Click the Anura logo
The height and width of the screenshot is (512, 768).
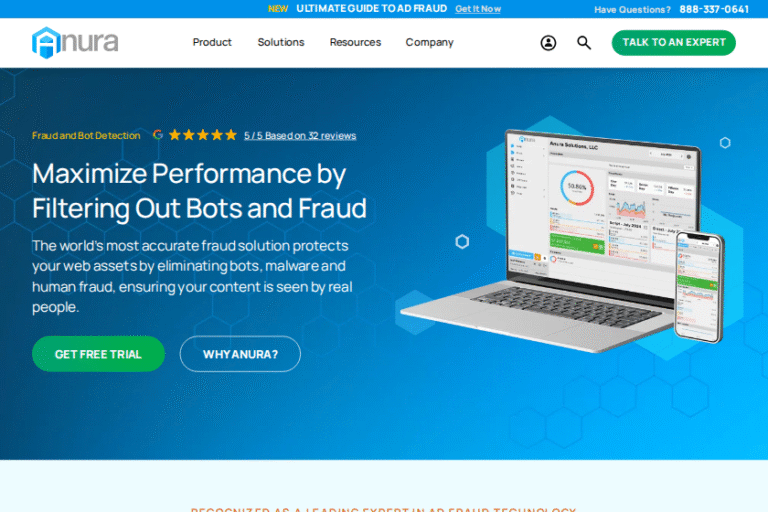click(x=75, y=43)
